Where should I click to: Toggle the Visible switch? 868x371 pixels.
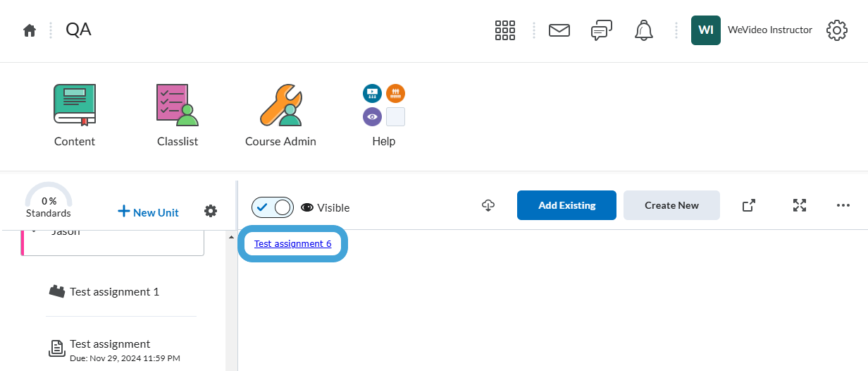273,207
